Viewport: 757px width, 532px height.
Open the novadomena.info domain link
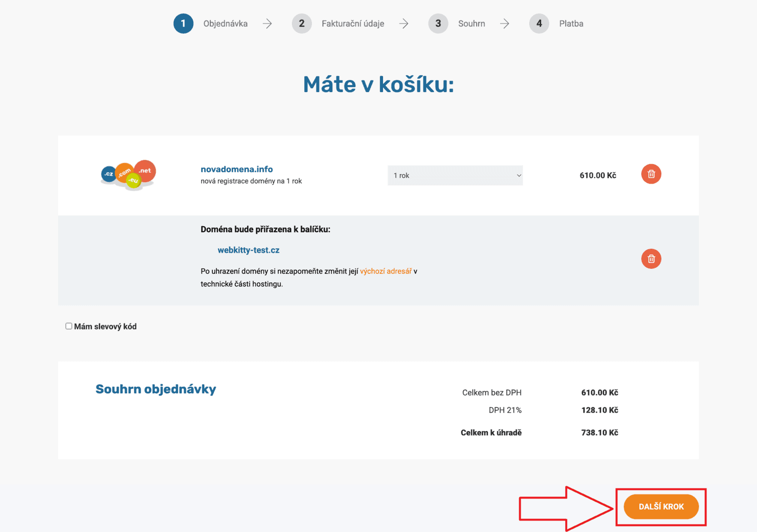tap(237, 169)
